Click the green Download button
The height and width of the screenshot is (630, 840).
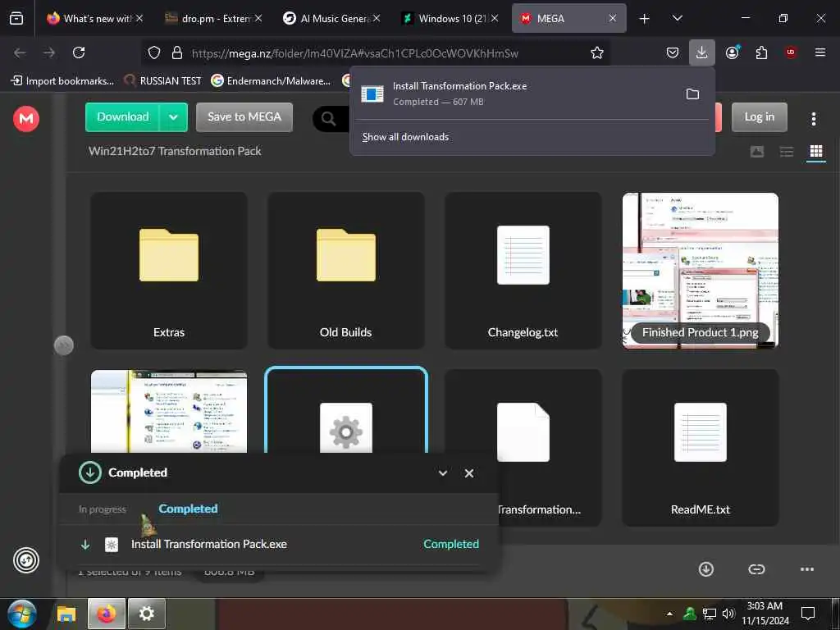tap(123, 116)
